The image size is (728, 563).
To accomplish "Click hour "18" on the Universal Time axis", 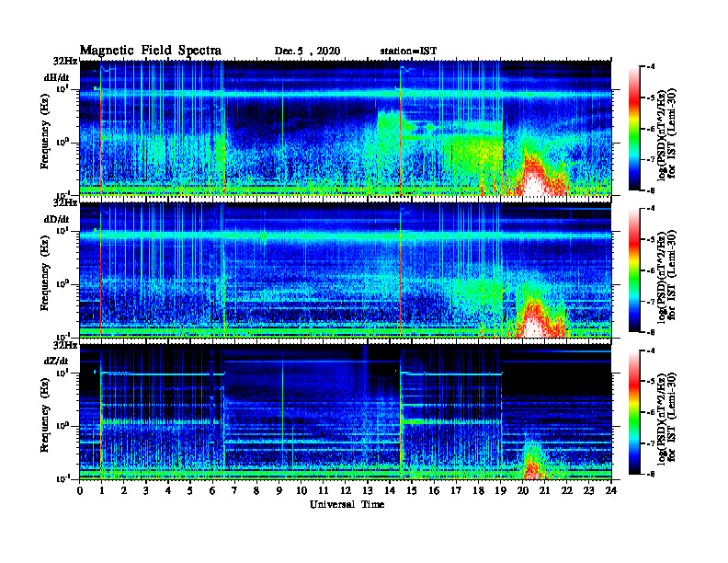I will coord(478,491).
